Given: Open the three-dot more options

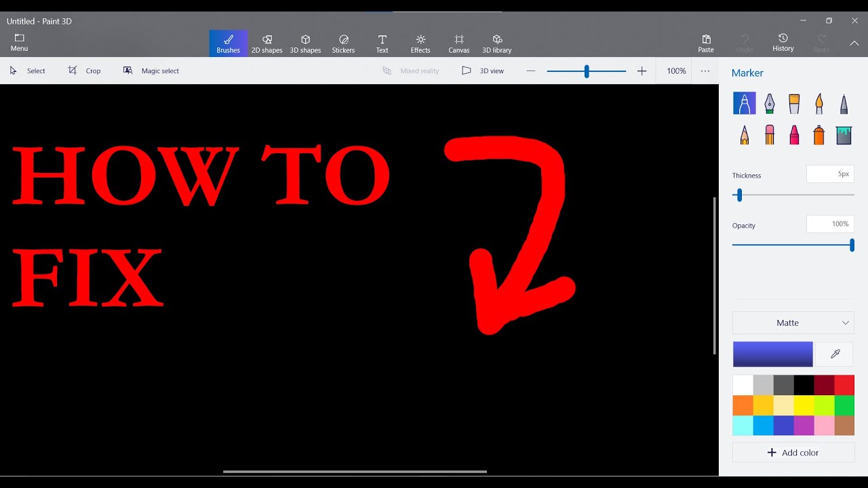Looking at the screenshot, I should point(705,70).
